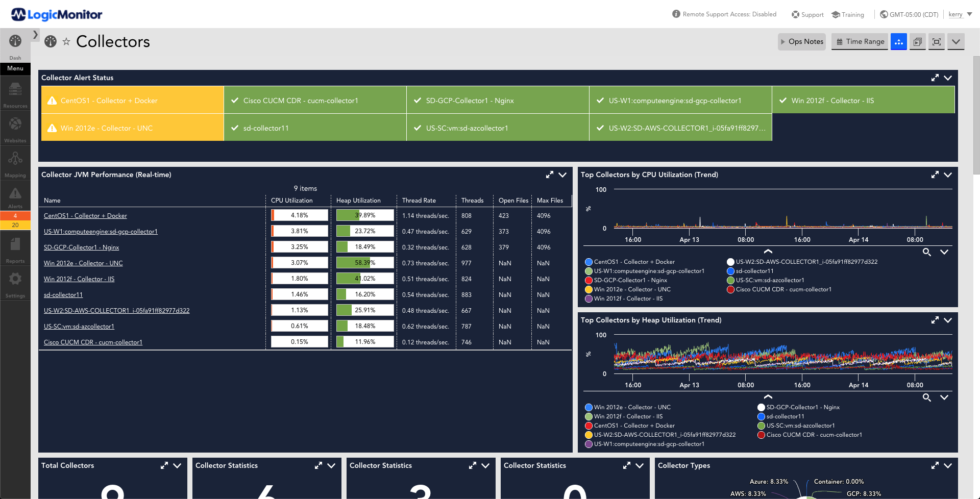The height and width of the screenshot is (499, 980).
Task: Open Heap trend legend options chevron
Action: (944, 397)
